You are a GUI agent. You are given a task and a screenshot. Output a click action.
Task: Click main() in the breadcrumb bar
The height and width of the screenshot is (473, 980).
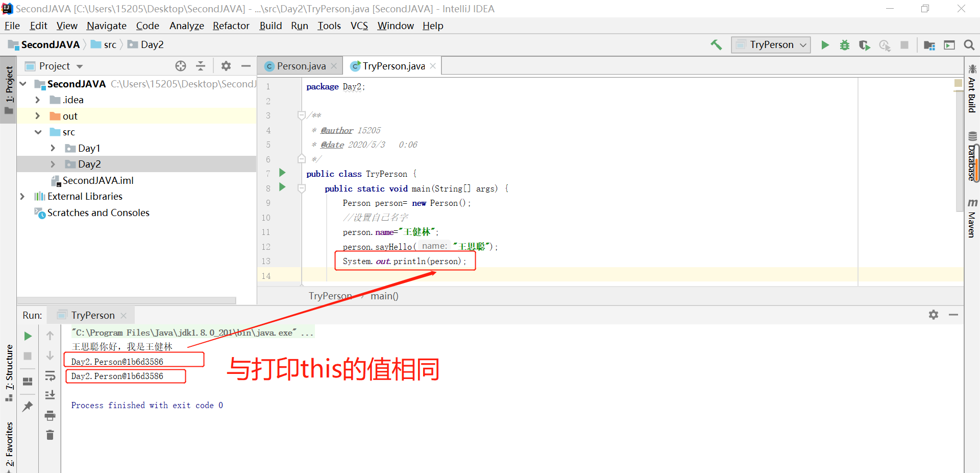[384, 296]
